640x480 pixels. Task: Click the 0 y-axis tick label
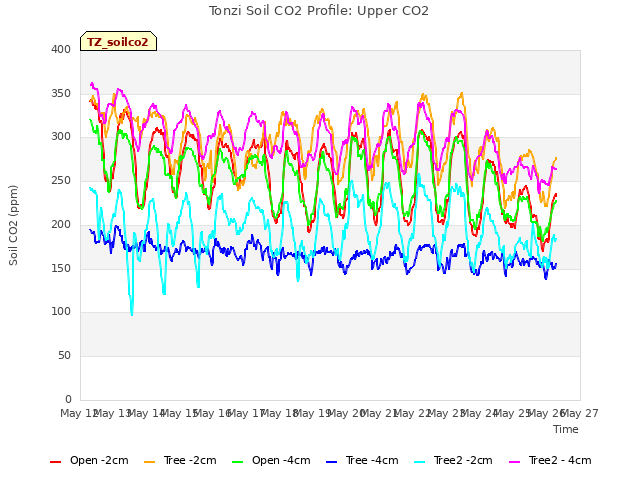[68, 399]
